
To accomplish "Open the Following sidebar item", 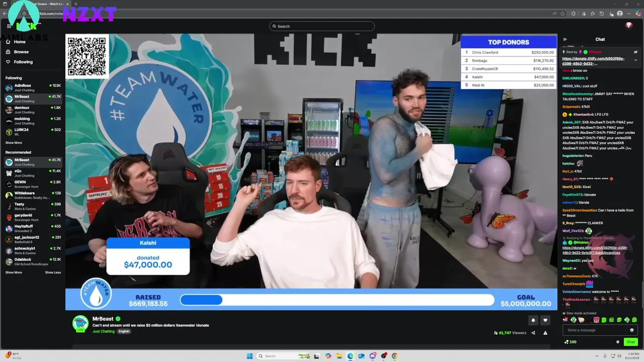I will pos(32,62).
